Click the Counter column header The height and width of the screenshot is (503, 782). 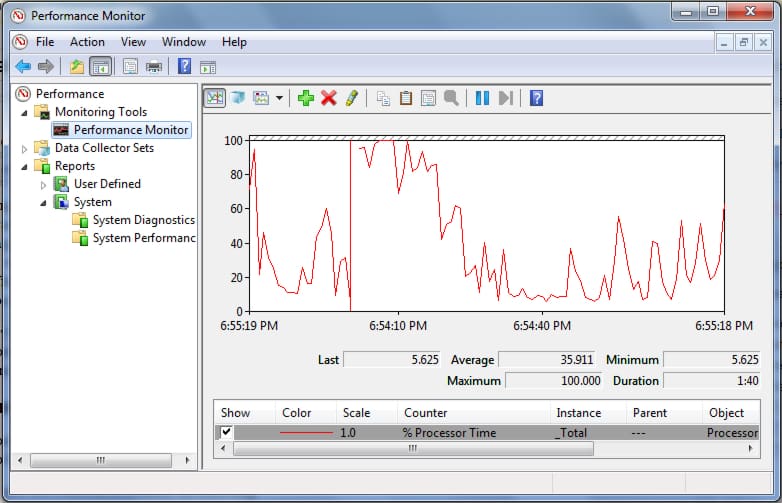tap(425, 412)
